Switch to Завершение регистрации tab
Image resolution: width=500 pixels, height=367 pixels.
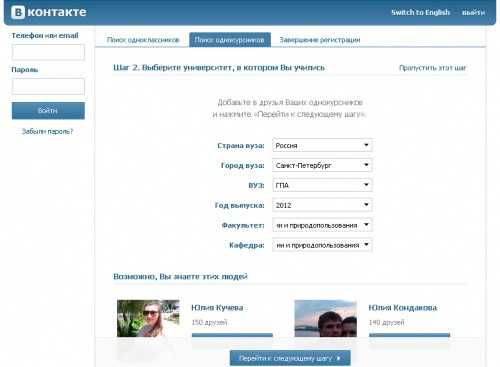coord(320,40)
